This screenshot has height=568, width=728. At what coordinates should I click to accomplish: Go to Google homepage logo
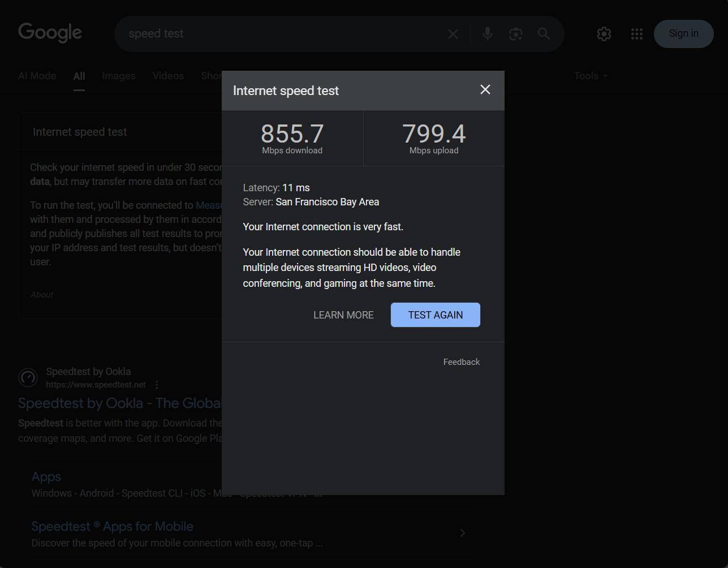tap(50, 33)
